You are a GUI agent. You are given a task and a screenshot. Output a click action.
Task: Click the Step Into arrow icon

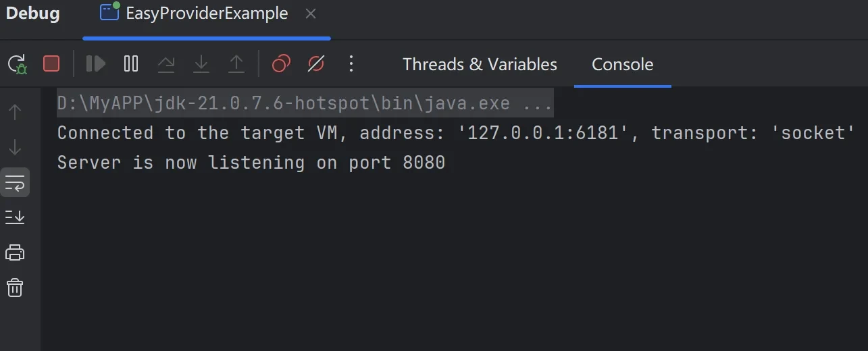pos(201,63)
